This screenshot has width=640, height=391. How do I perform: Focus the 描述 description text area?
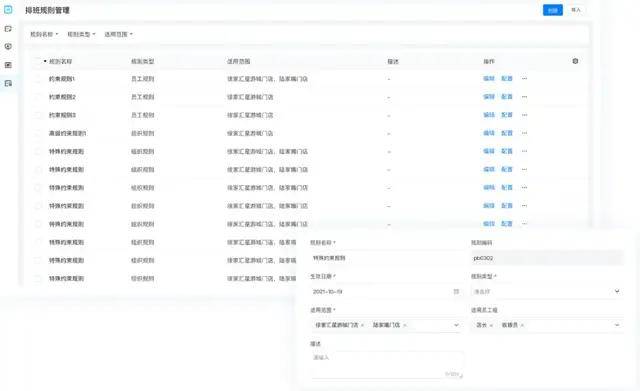tap(387, 365)
